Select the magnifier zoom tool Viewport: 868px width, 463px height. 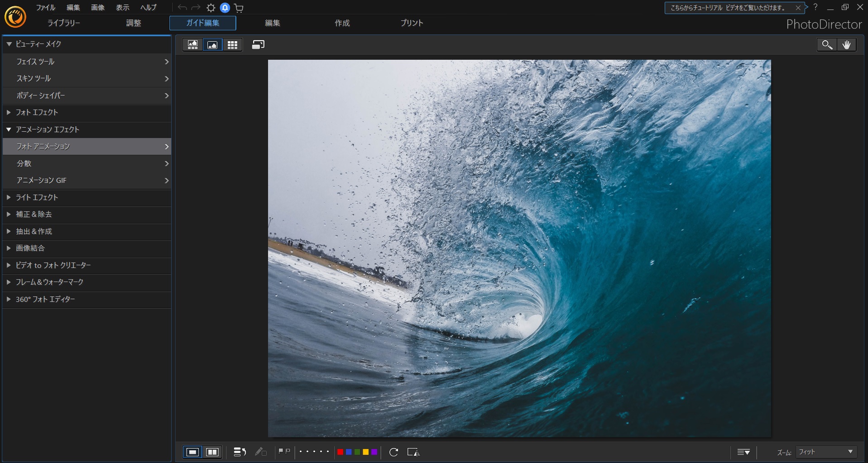click(827, 45)
